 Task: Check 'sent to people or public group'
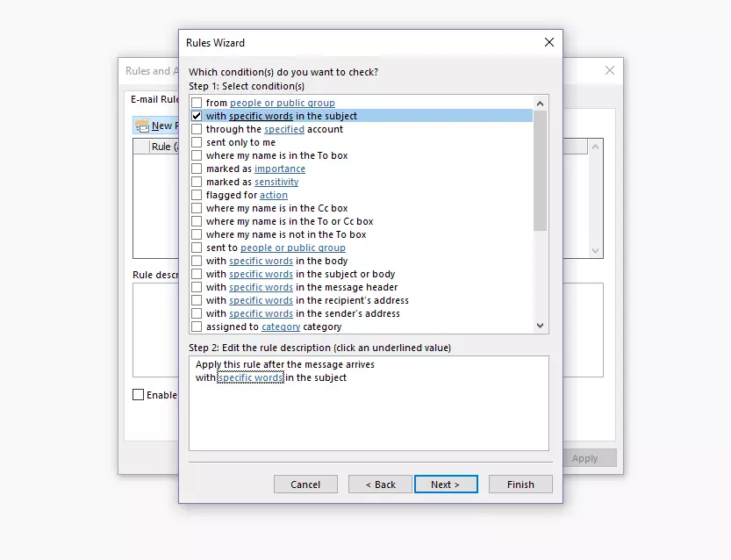[197, 248]
